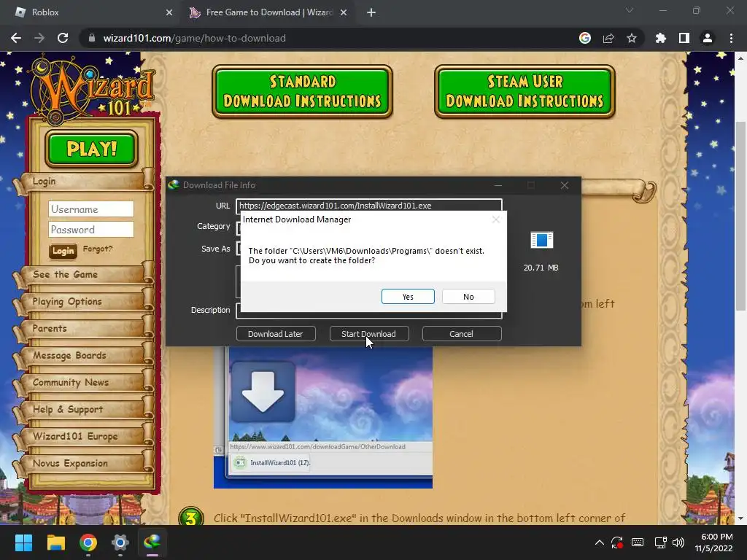Switch to Free Game to Download tab
Viewport: 747px width, 560px height.
point(269,12)
